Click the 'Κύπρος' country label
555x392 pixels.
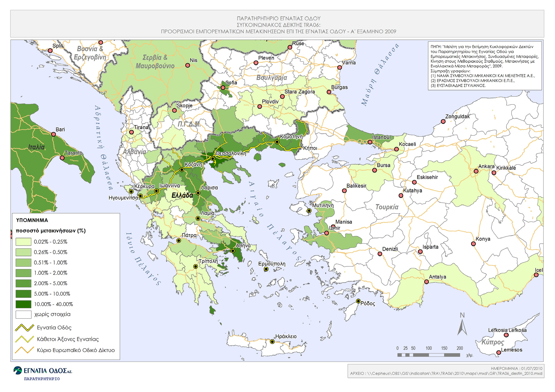point(493,342)
